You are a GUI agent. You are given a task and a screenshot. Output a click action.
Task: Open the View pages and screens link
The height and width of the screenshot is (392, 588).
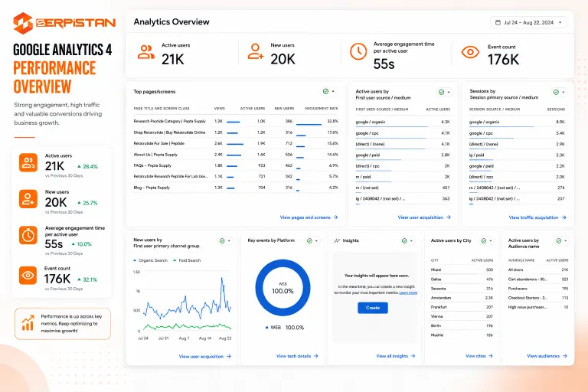pyautogui.click(x=309, y=217)
